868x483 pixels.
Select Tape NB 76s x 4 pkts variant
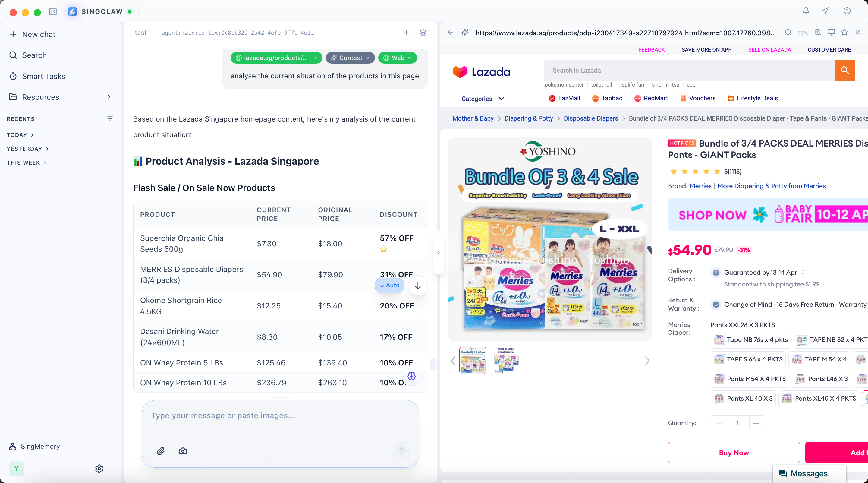(x=751, y=340)
